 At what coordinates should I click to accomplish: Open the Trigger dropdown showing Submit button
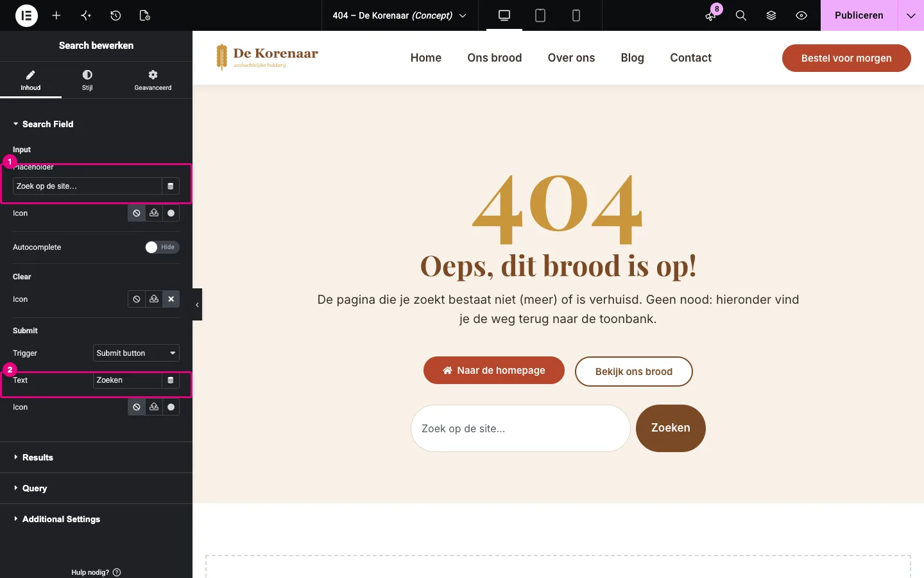point(136,353)
